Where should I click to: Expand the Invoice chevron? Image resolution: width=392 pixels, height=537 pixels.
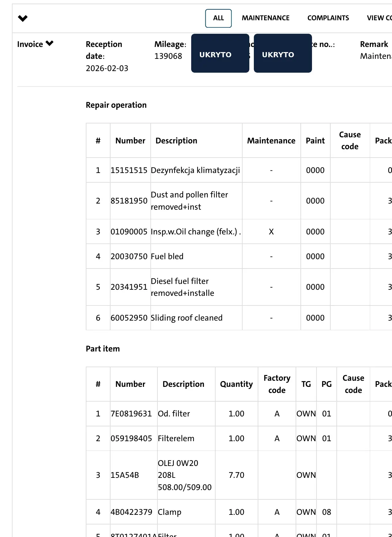(x=49, y=43)
